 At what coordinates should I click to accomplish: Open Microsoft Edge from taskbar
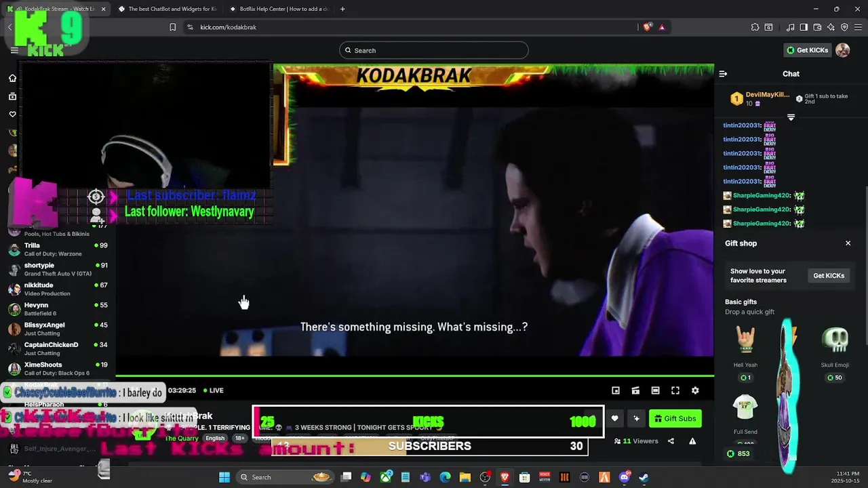pos(446,477)
